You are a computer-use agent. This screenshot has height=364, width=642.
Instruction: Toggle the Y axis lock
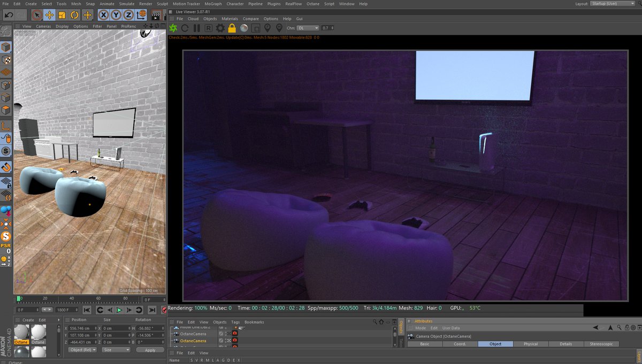pyautogui.click(x=115, y=15)
